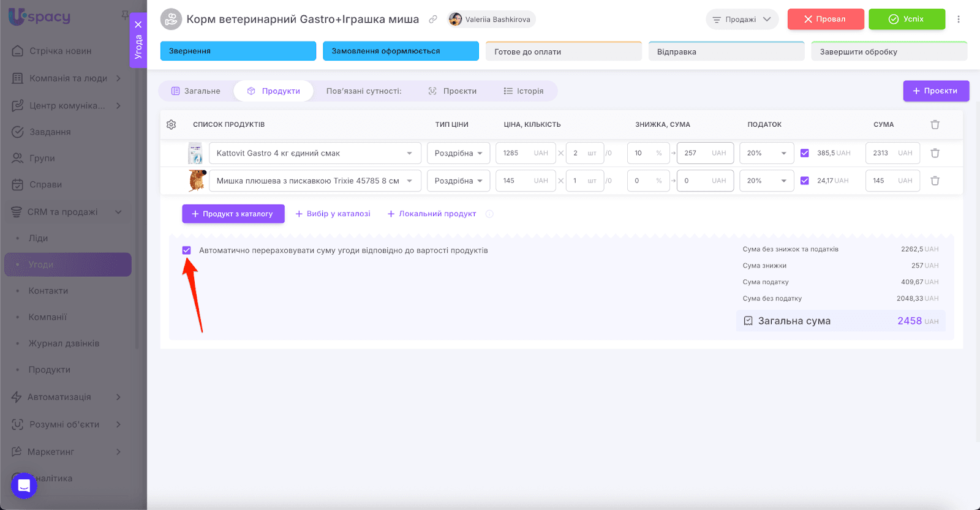980x510 pixels.
Task: Delete the Trixie plush mouse row
Action: [935, 181]
